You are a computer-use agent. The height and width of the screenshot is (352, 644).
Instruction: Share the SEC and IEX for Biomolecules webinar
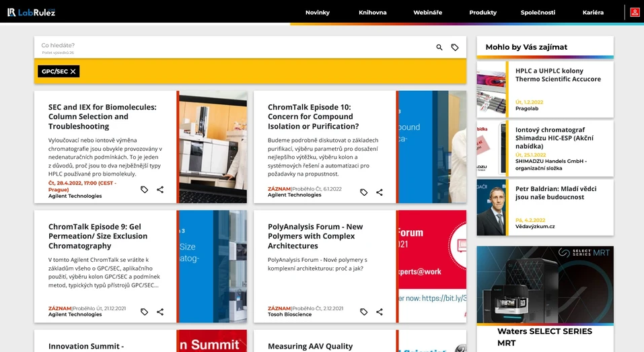(x=160, y=189)
